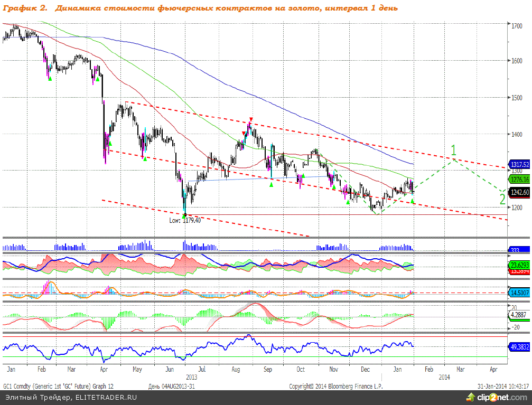The height and width of the screenshot is (405, 532).
Task: Click the black 1242.60 last price tag
Action: [519, 193]
